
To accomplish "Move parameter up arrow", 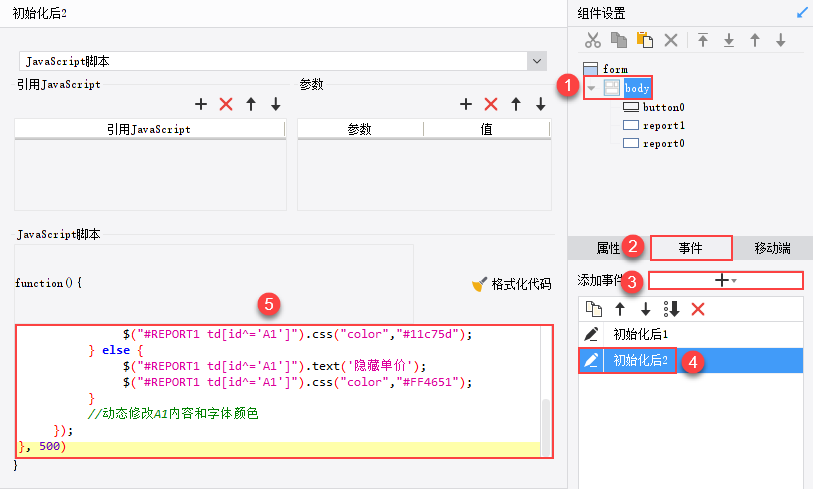I will click(516, 104).
